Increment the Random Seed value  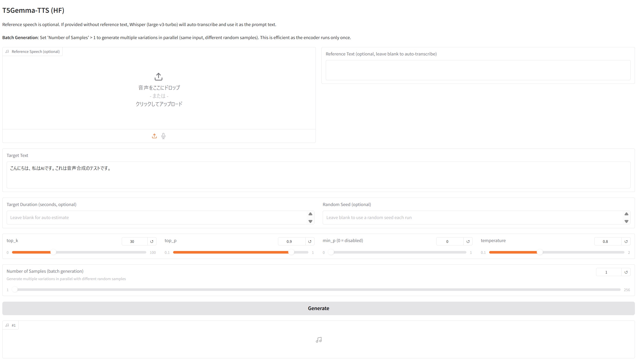(626, 214)
